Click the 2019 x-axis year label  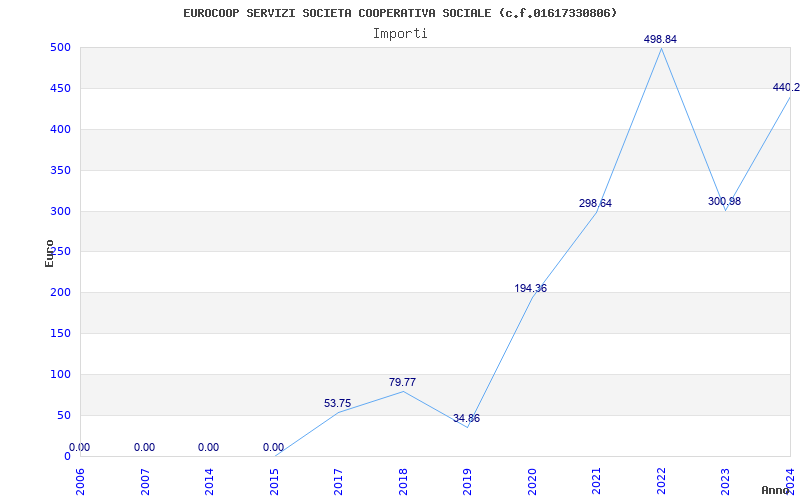467,482
